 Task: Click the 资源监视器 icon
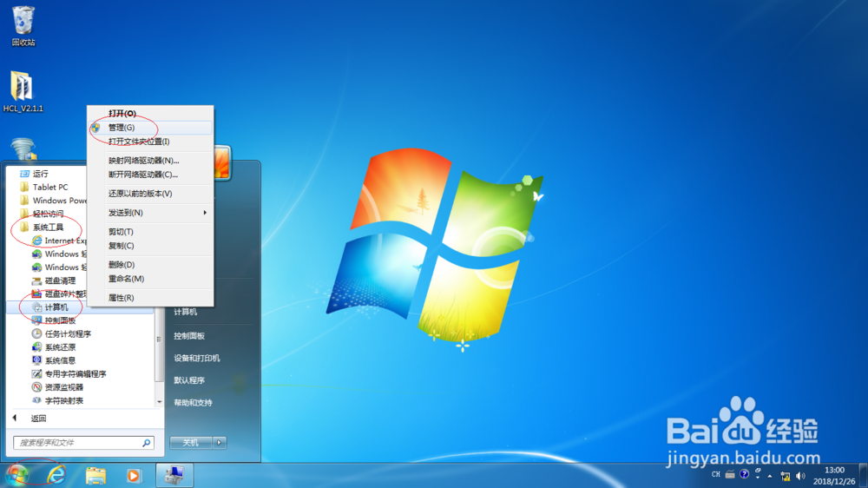point(36,387)
